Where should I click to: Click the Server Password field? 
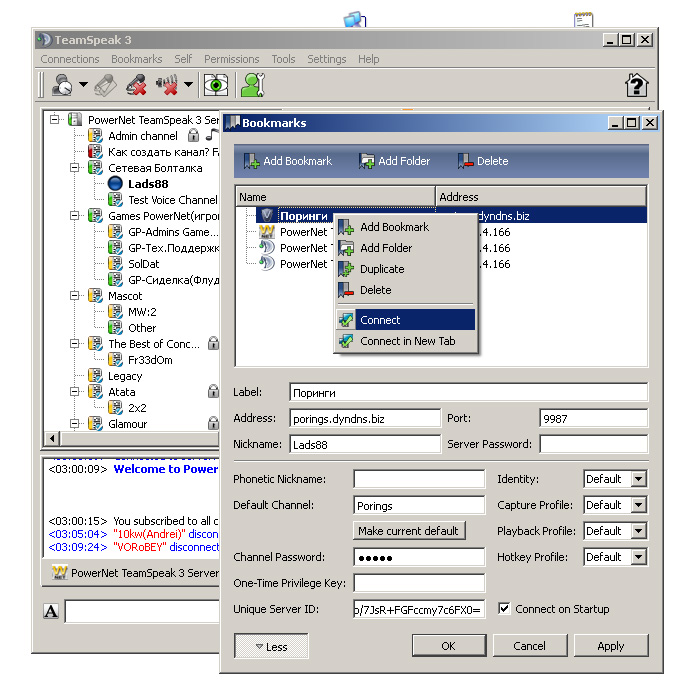coord(593,445)
